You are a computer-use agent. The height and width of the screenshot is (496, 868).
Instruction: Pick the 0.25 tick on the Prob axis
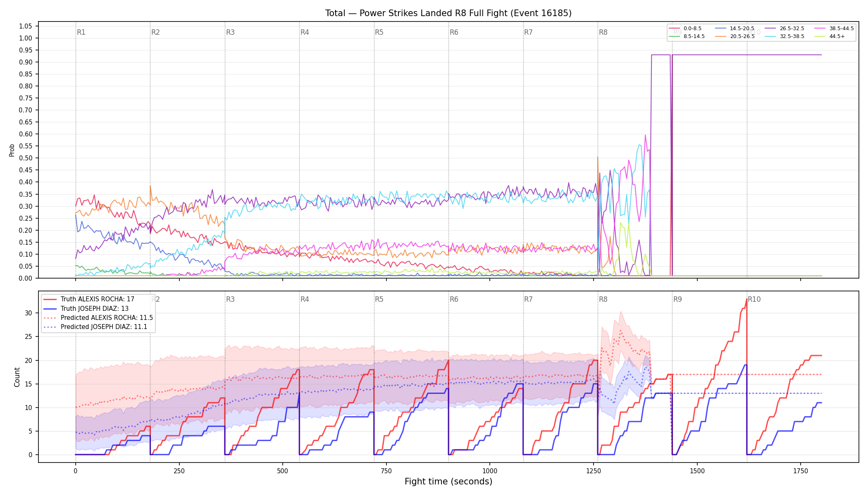click(x=25, y=218)
